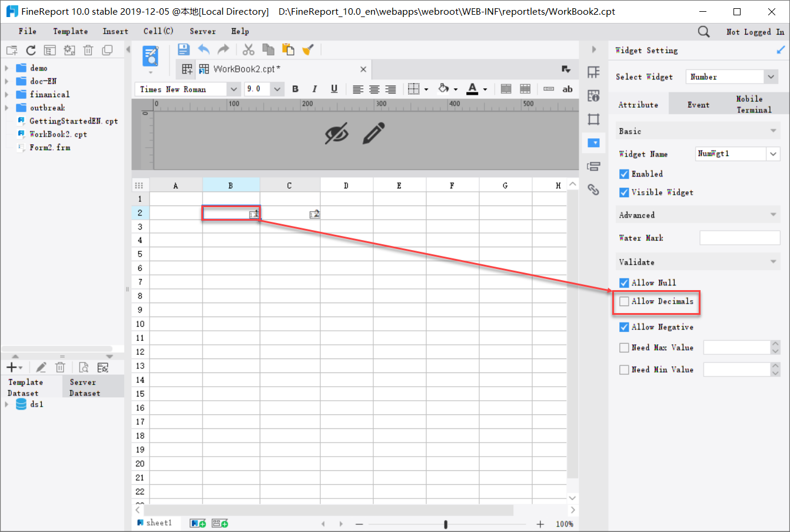This screenshot has height=532, width=790.
Task: Align cell text center
Action: [x=374, y=89]
